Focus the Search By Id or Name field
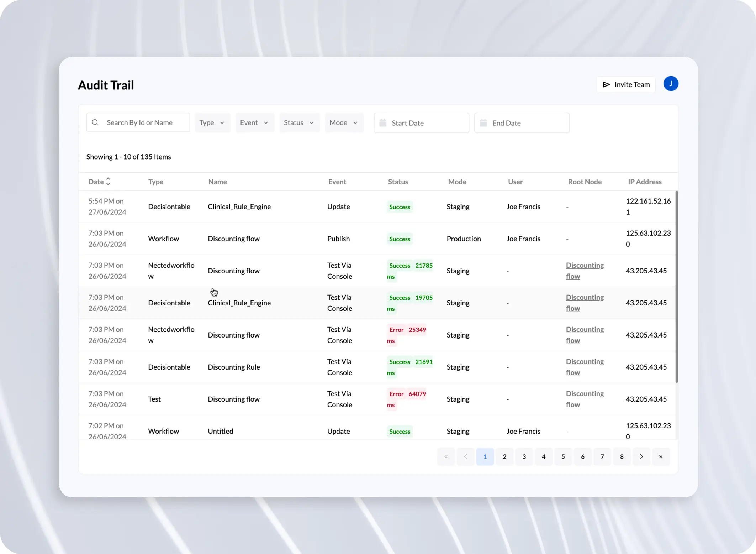This screenshot has height=554, width=756. pos(144,122)
